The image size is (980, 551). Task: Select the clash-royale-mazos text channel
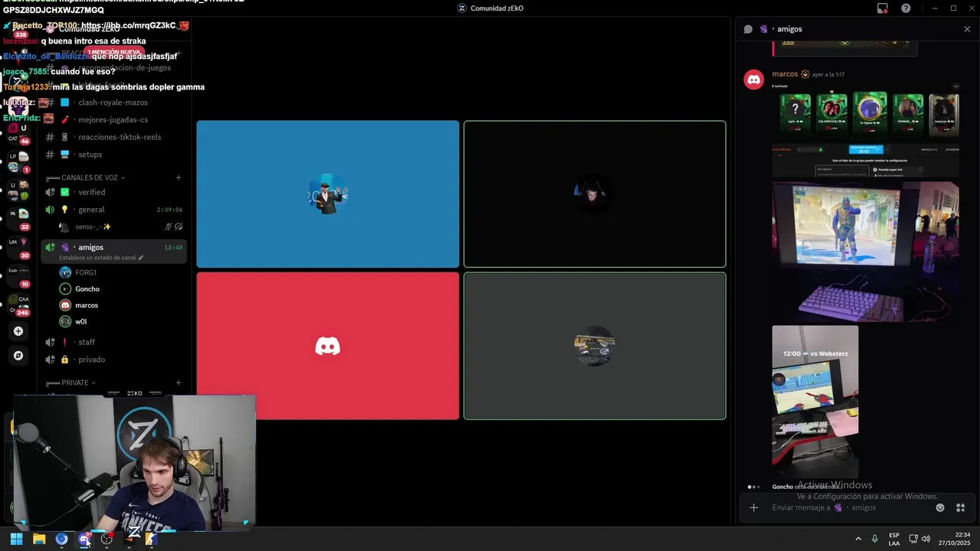tap(113, 103)
